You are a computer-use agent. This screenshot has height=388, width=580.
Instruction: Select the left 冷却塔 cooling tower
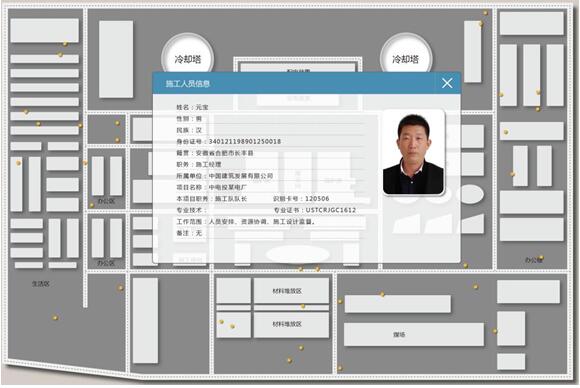click(188, 58)
